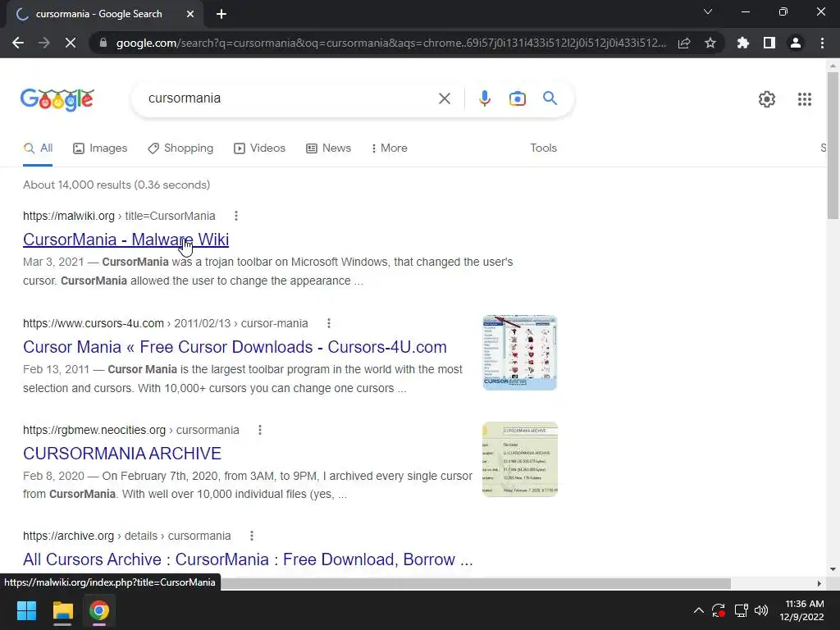The height and width of the screenshot is (630, 840).
Task: Click the About 14,000 results text
Action: click(116, 185)
